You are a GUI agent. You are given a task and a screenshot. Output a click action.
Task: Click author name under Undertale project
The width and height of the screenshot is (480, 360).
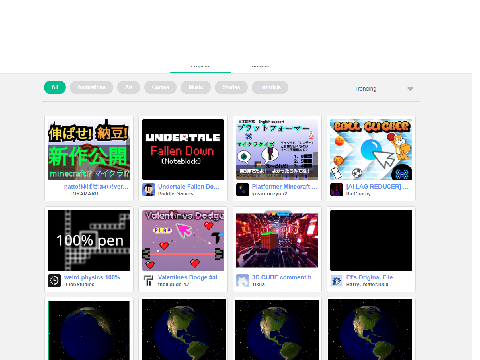175,194
